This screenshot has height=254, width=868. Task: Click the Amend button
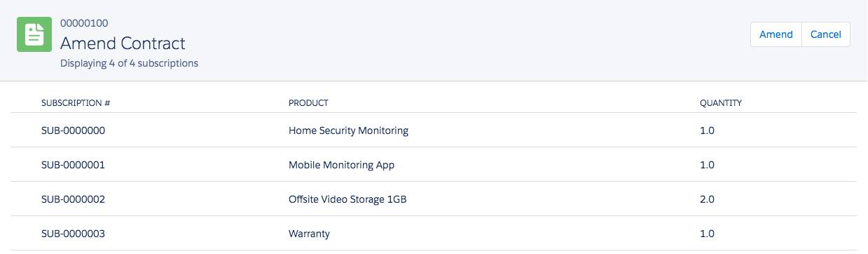click(776, 34)
